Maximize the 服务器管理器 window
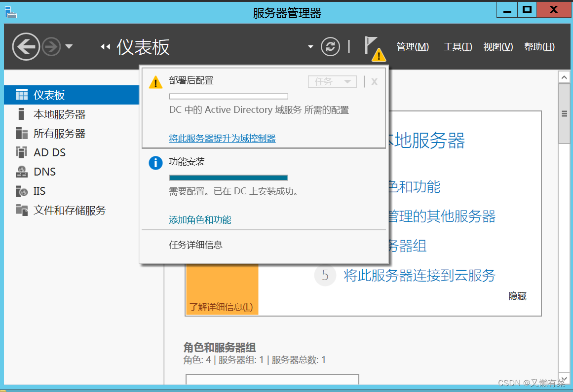Image resolution: width=573 pixels, height=392 pixels. pos(527,10)
